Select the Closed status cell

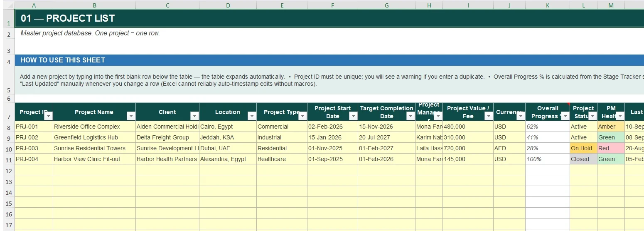coord(583,159)
